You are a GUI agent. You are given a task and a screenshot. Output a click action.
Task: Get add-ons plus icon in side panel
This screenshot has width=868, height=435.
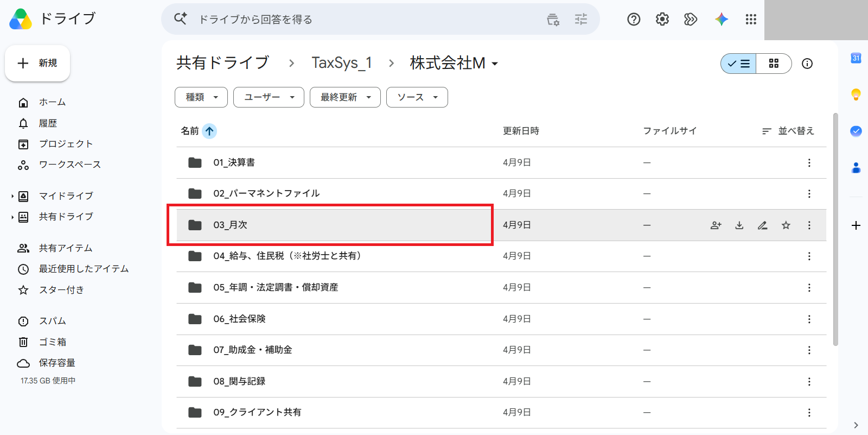[856, 225]
